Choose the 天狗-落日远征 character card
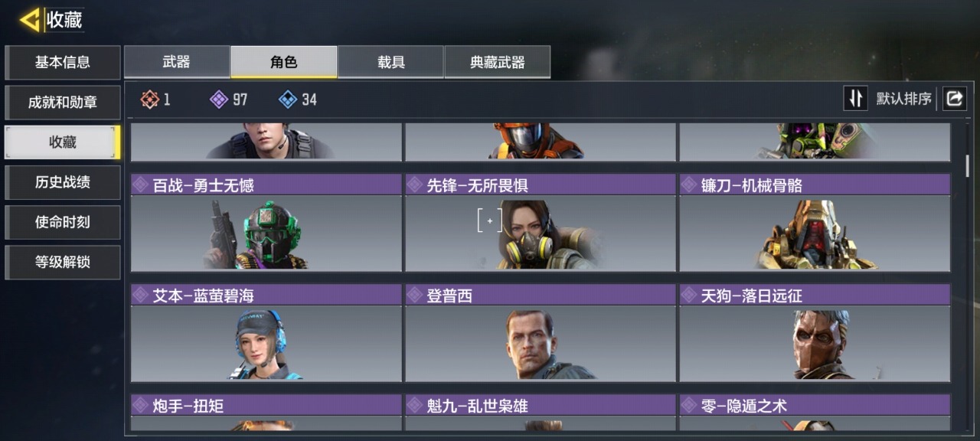 [815, 333]
